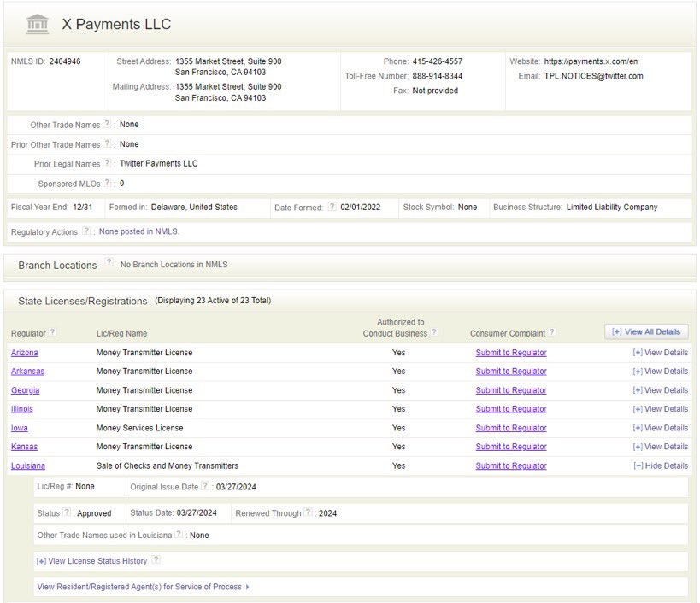The height and width of the screenshot is (603, 700).
Task: Click Limited Liability Company business structure value
Action: click(612, 208)
